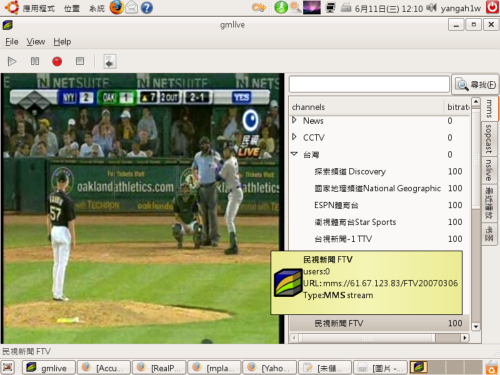
Task: Click the magnifier search tray icon
Action: coord(295,7)
